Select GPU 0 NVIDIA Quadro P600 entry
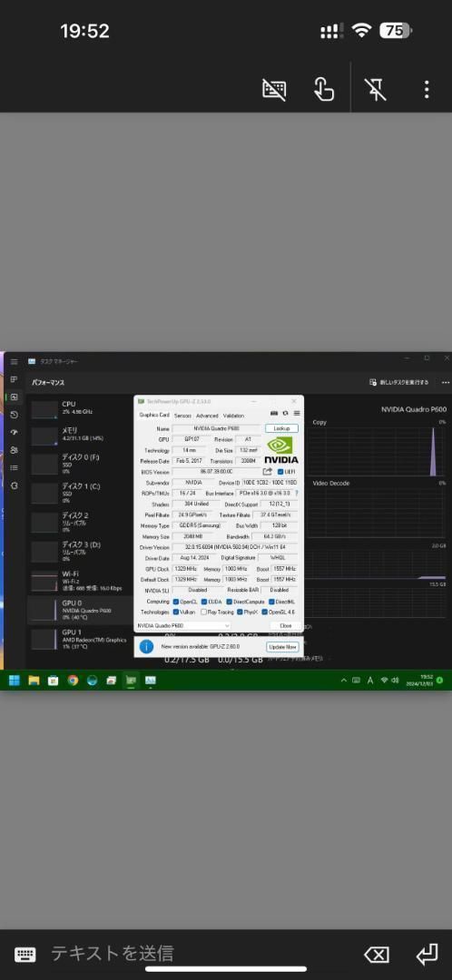This screenshot has width=452, height=980. tap(80, 610)
